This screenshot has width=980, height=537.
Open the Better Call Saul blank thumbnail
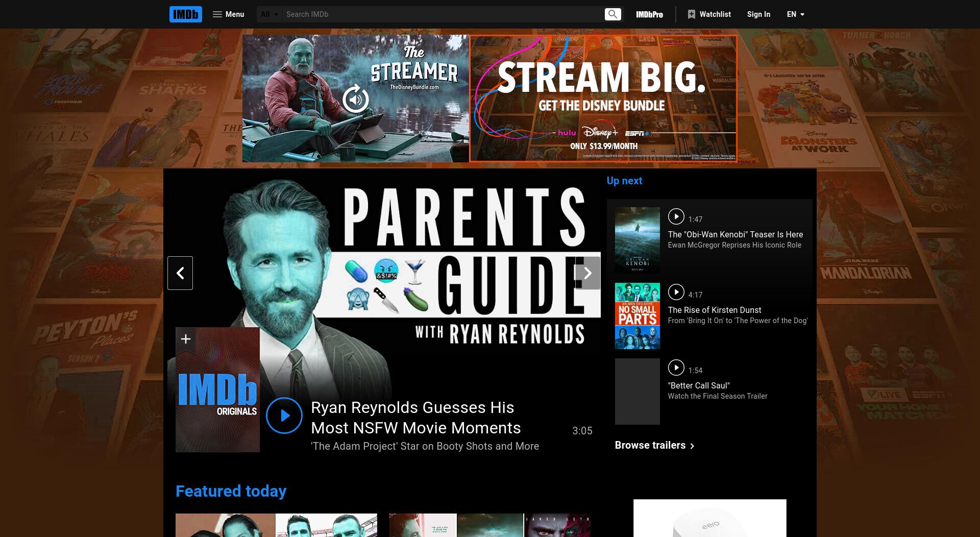pyautogui.click(x=637, y=392)
